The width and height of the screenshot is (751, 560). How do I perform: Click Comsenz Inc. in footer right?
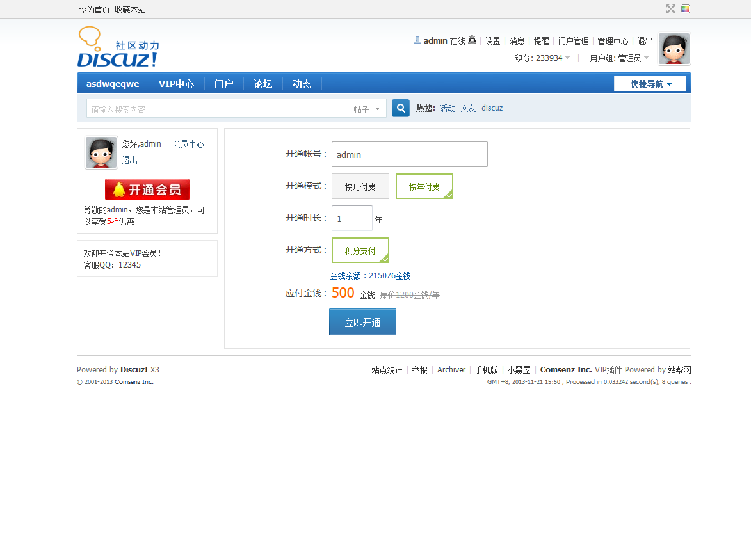click(x=566, y=370)
